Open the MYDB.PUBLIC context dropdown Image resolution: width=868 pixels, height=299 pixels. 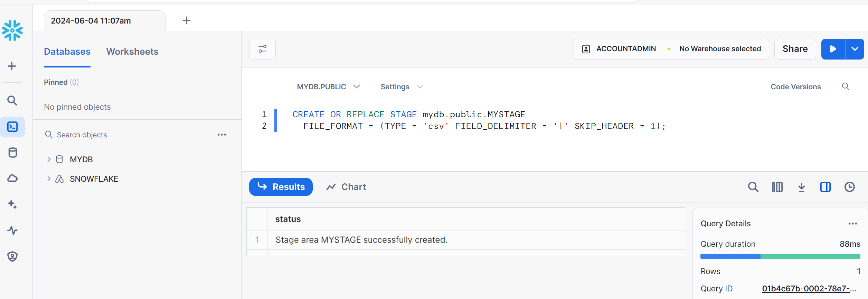point(328,87)
